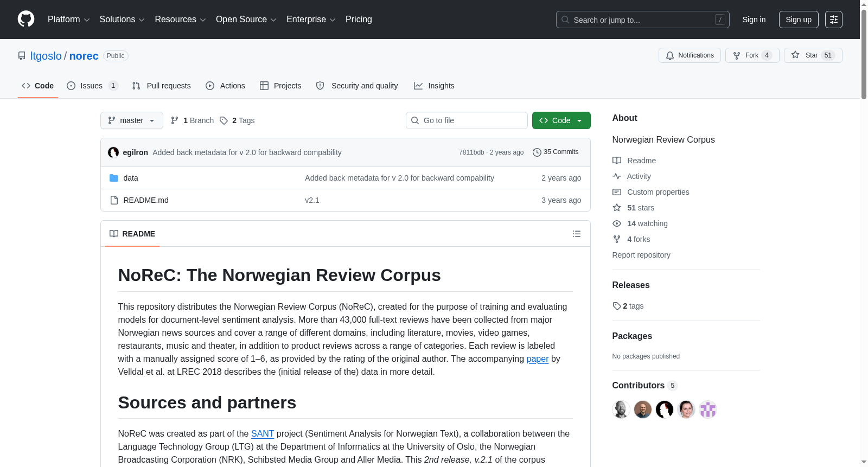
Task: Click the v2.1 commit message
Action: (x=312, y=200)
